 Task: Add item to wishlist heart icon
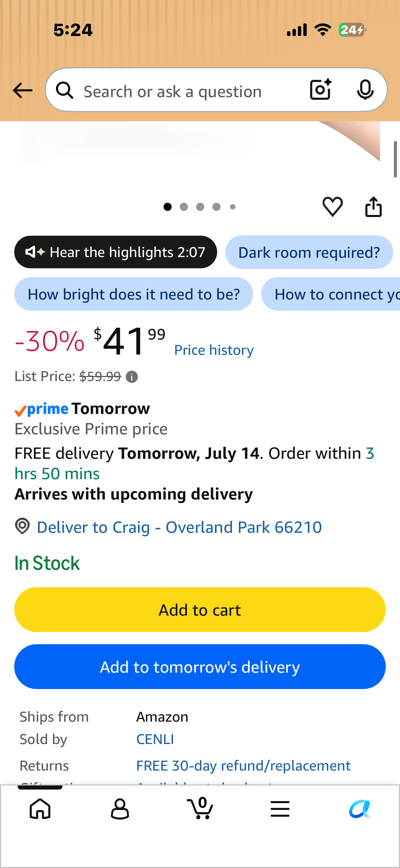(x=332, y=206)
